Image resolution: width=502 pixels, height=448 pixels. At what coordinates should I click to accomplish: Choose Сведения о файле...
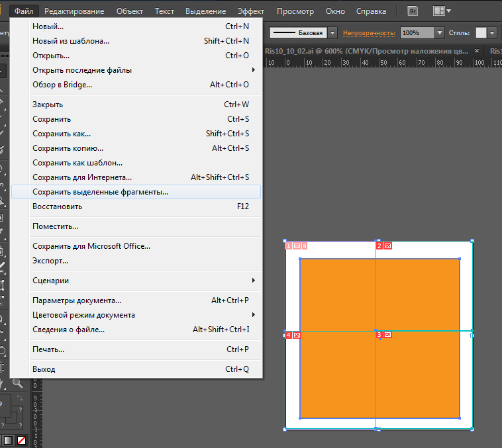pos(136,330)
